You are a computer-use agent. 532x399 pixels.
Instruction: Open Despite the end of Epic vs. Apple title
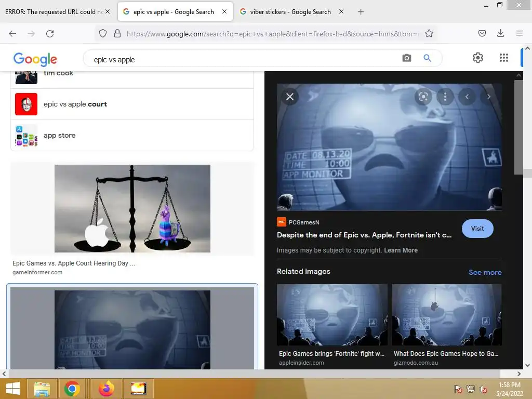coord(364,235)
